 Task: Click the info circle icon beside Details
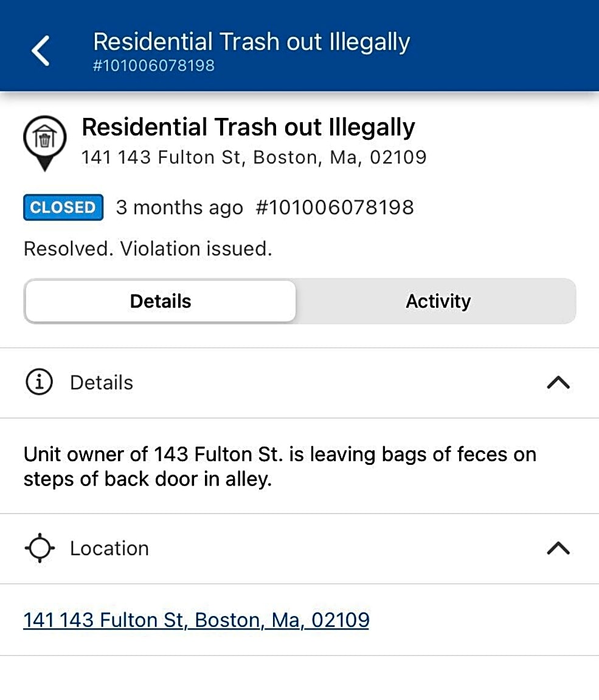pos(40,382)
